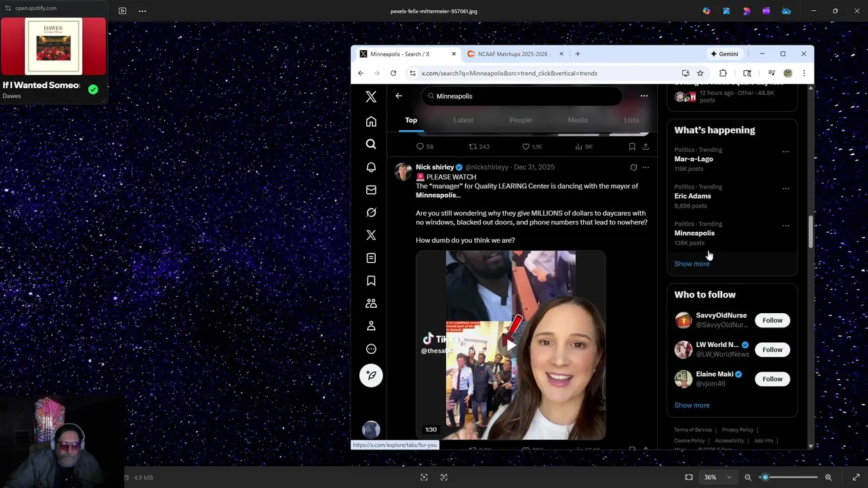Switch to Media search tab
868x488 pixels.
coord(578,120)
